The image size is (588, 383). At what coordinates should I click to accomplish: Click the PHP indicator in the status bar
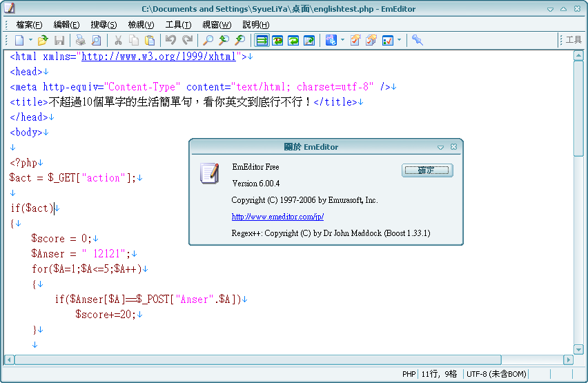click(x=409, y=374)
